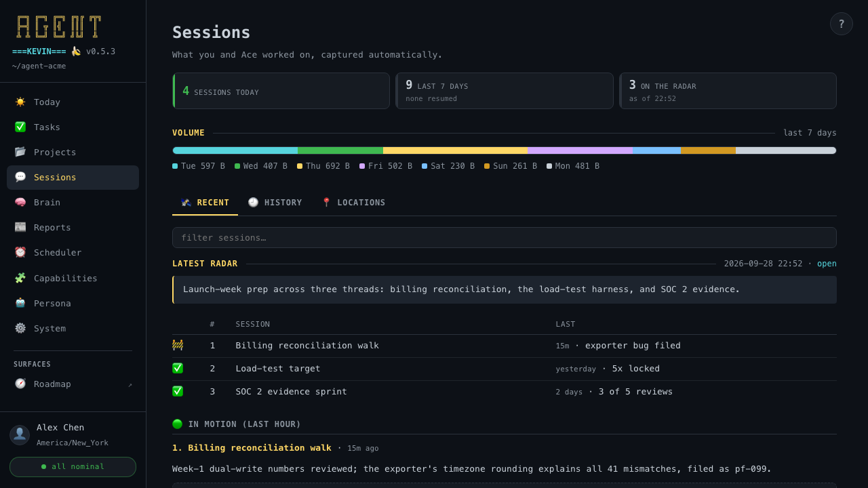Open the Projects folder icon
The height and width of the screenshot is (488, 868).
[20, 152]
